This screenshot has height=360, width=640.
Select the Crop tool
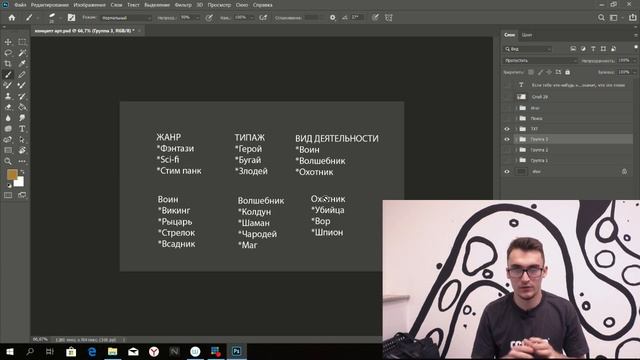pos(8,64)
